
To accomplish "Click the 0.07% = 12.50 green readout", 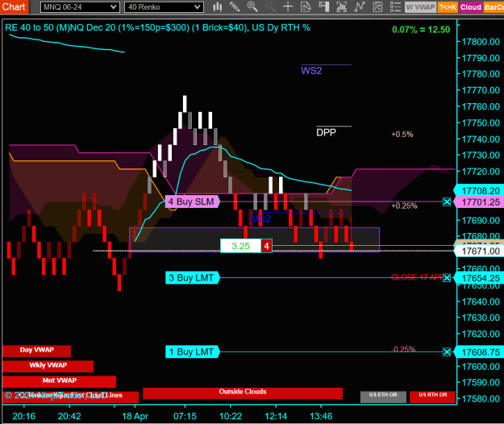I will (421, 30).
